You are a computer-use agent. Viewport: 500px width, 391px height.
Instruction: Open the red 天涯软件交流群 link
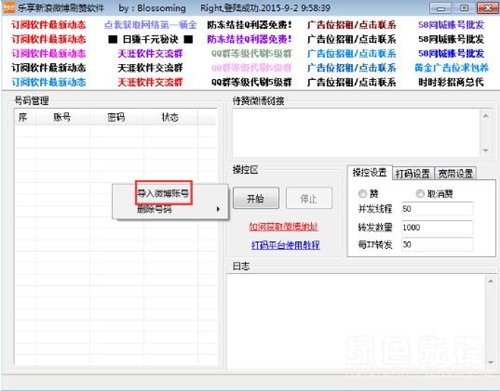click(x=150, y=82)
